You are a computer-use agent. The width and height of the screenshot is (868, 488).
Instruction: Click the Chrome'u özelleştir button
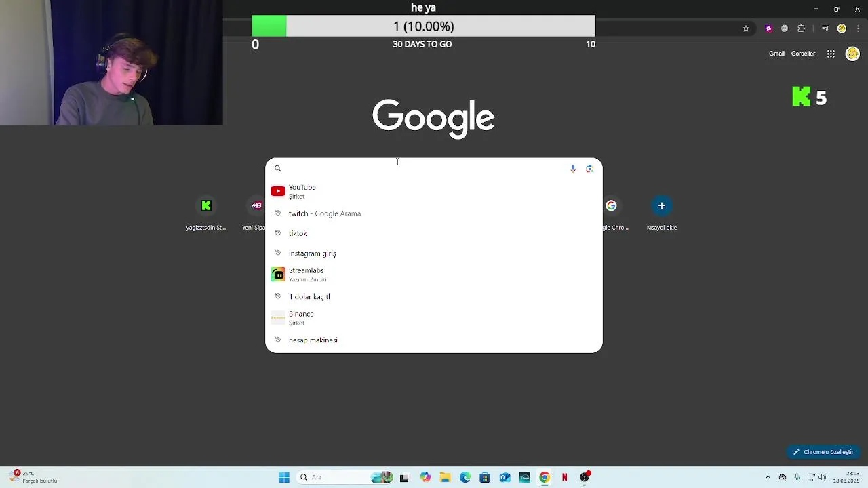tap(823, 452)
